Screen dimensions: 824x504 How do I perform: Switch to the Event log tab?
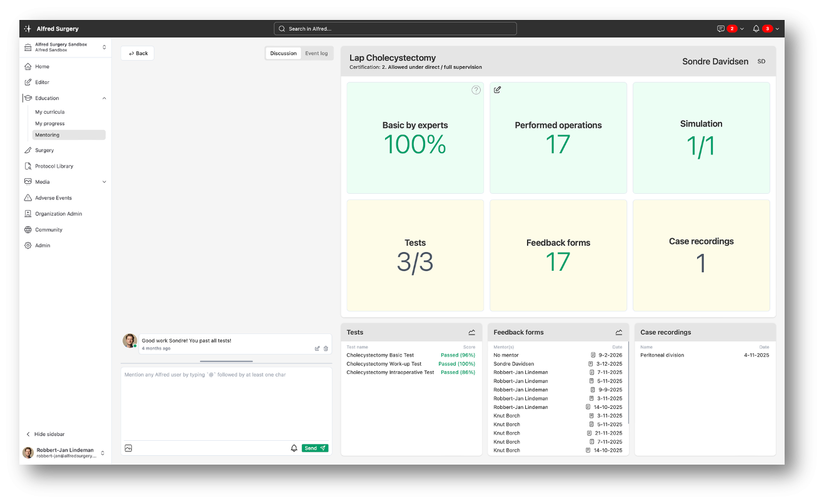[x=316, y=53]
